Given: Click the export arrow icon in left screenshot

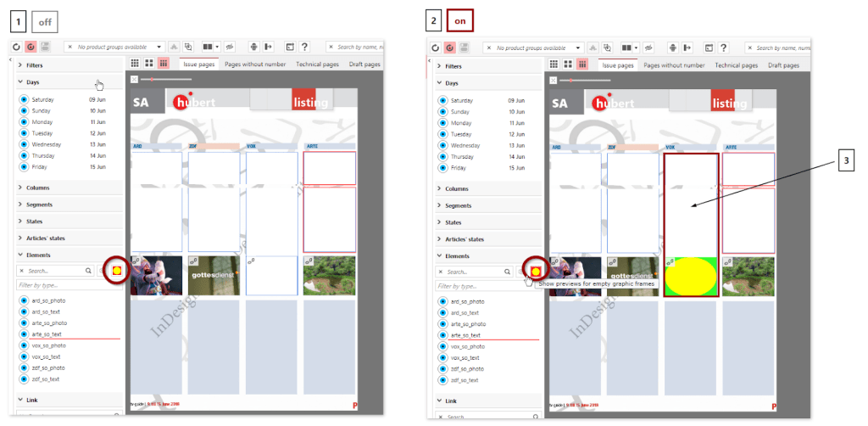Looking at the screenshot, I should (x=269, y=47).
